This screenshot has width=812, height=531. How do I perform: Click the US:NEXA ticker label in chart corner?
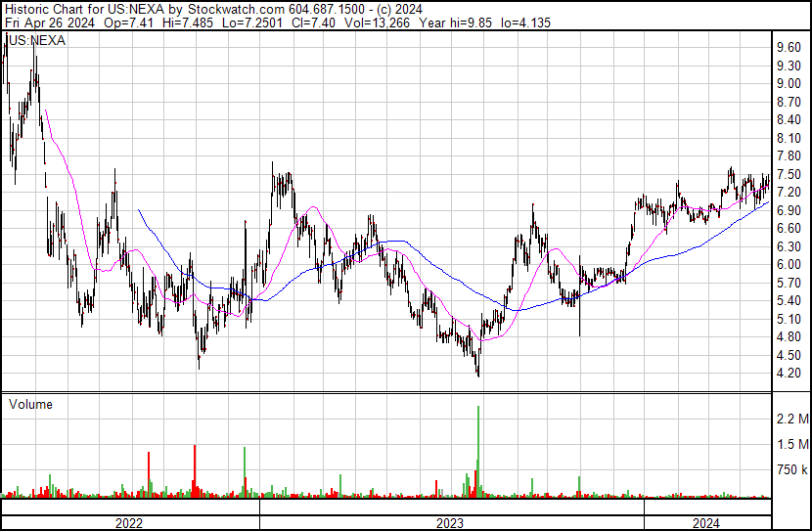pyautogui.click(x=33, y=40)
